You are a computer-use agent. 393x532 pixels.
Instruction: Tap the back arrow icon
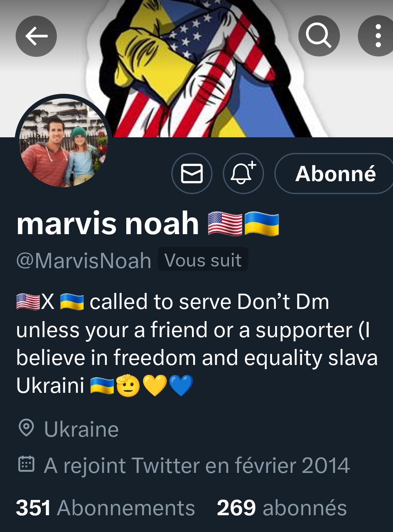coord(36,36)
